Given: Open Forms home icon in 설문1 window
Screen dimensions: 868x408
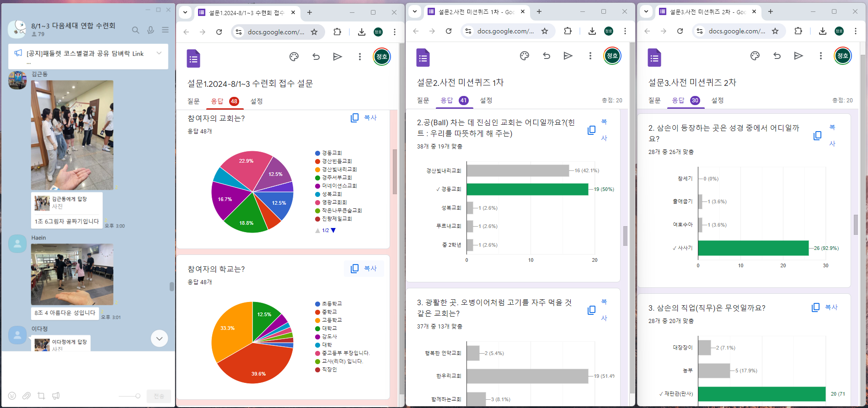Looking at the screenshot, I should pos(193,58).
